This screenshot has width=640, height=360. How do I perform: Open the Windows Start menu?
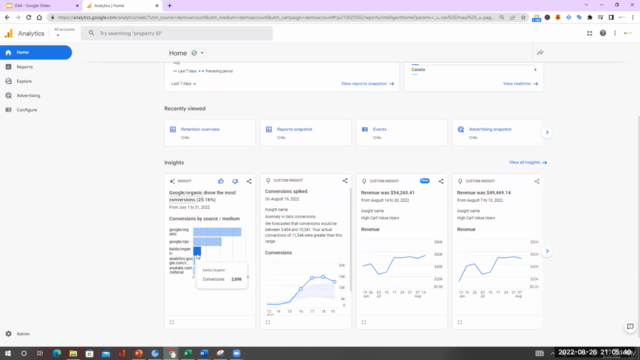tap(8, 353)
